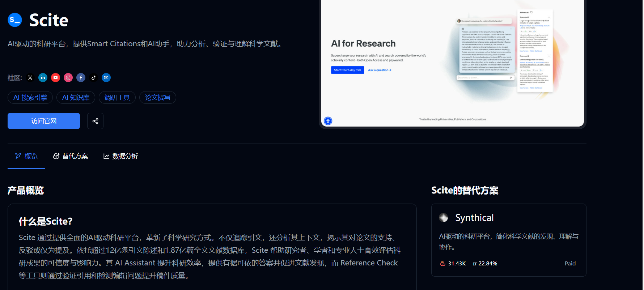The width and height of the screenshot is (644, 290).
Task: Click the Scite的替代方案 heading
Action: [465, 191]
